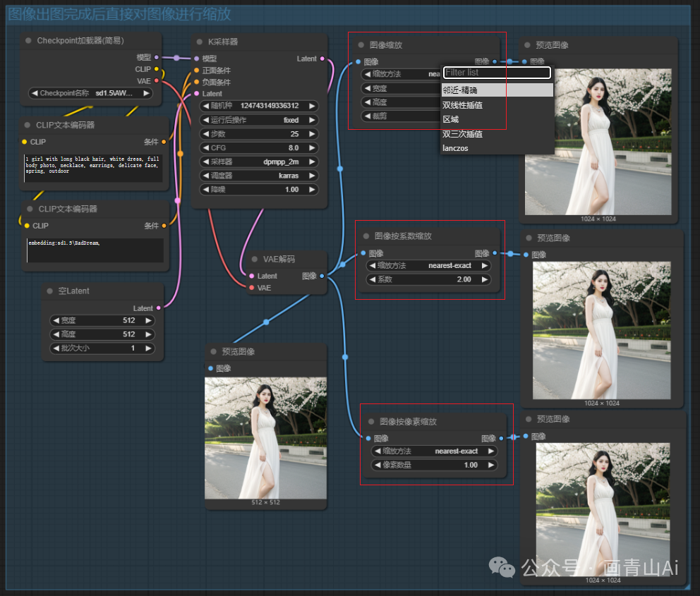Click the VAE output port on Checkpoint加载器

point(156,80)
